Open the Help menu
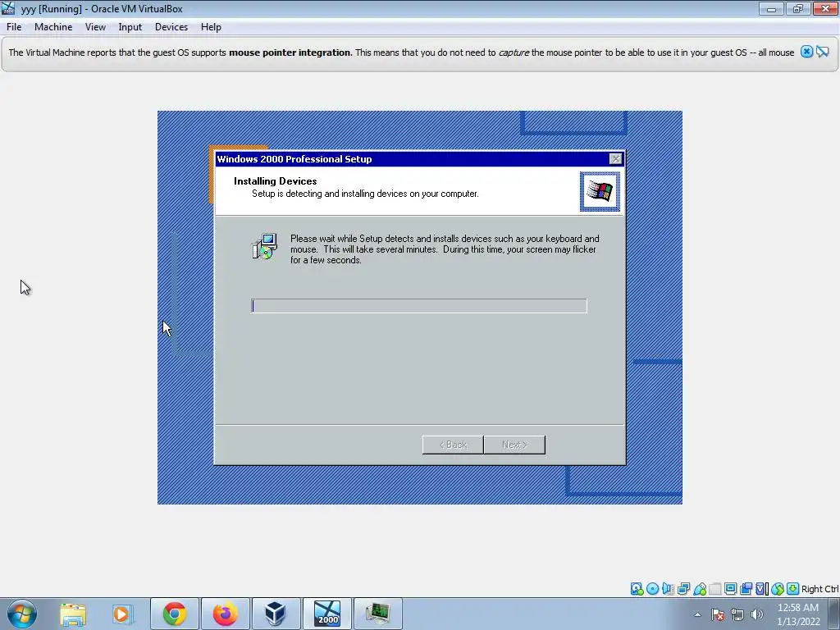Image resolution: width=840 pixels, height=630 pixels. (211, 27)
